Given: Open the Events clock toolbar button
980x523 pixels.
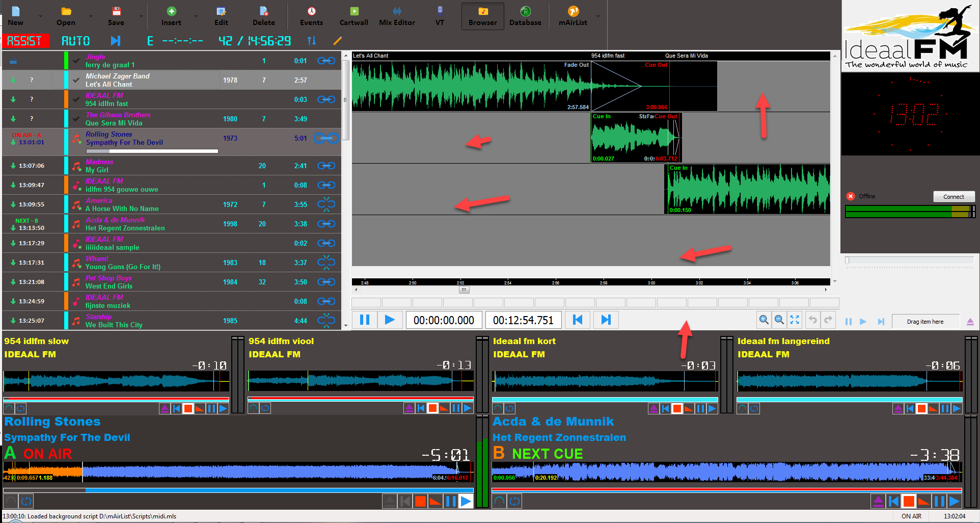Looking at the screenshot, I should (x=311, y=16).
